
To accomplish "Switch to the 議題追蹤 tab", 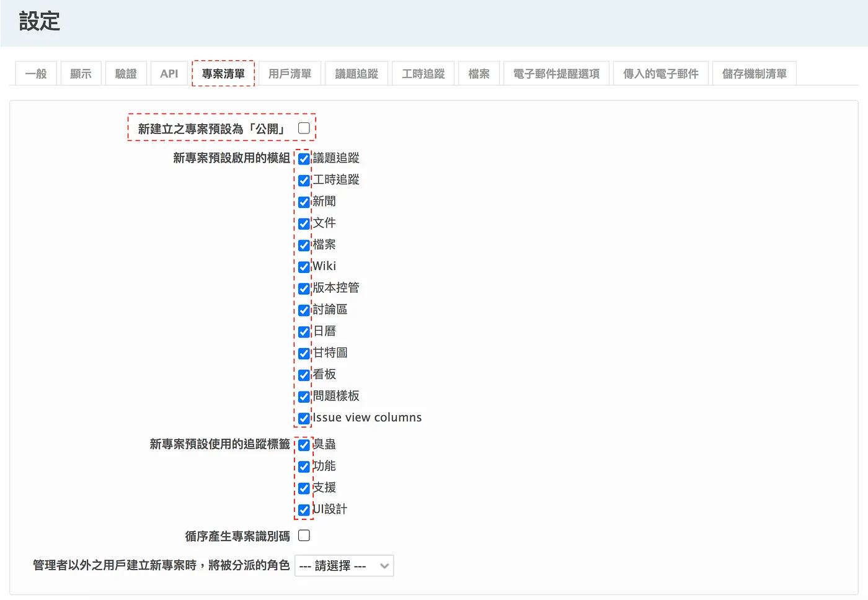I will click(356, 74).
